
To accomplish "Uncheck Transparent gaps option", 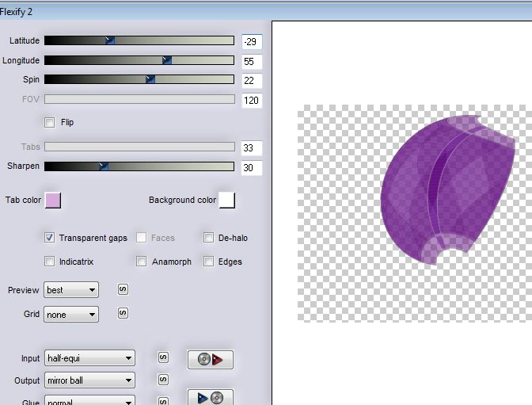I will [50, 238].
